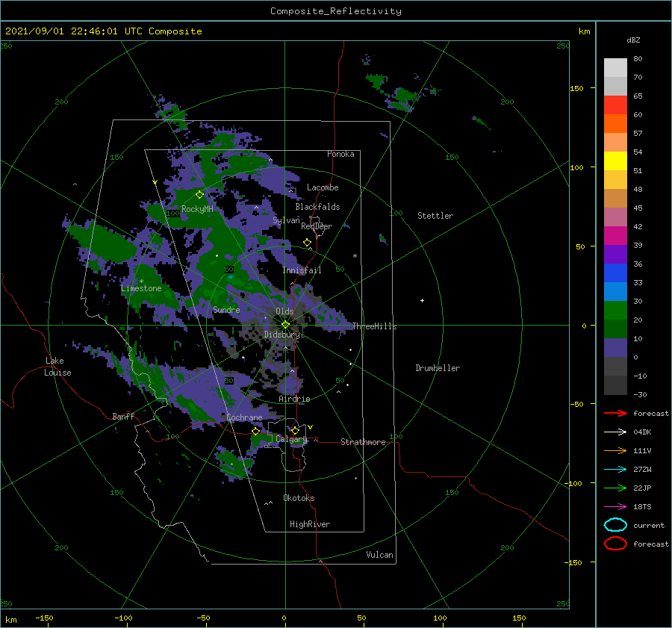This screenshot has height=628, width=672.
Task: Click the Okotoks label
Action: pos(299,498)
